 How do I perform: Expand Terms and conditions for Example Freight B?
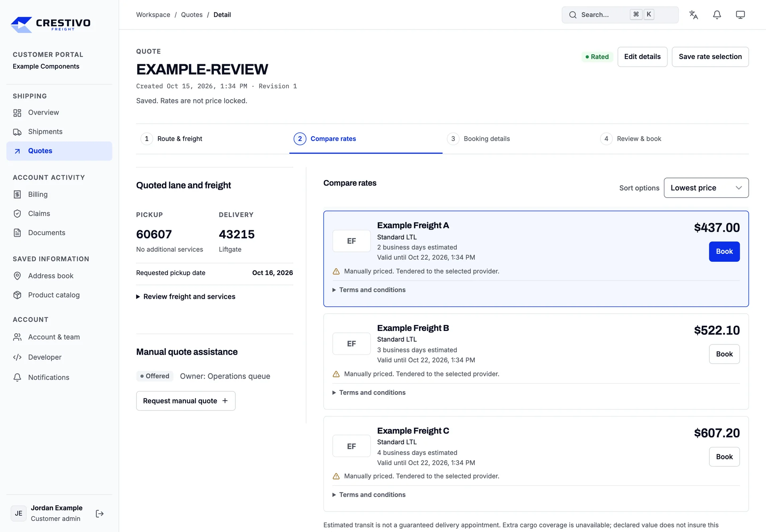[369, 392]
